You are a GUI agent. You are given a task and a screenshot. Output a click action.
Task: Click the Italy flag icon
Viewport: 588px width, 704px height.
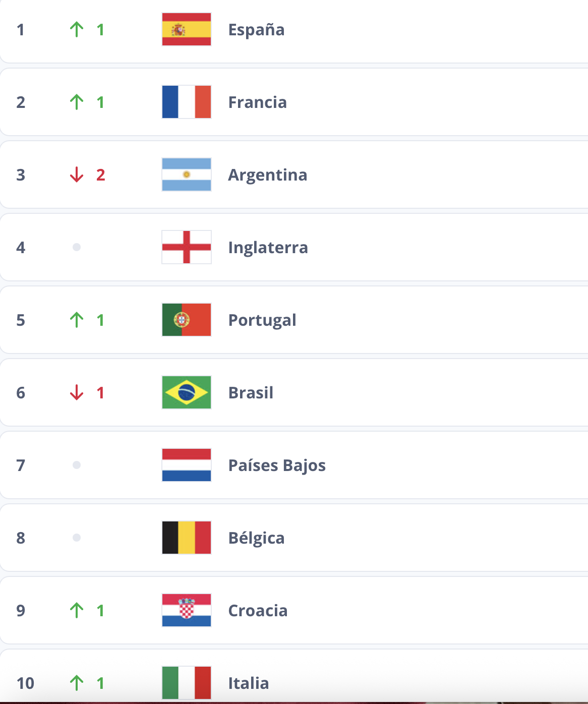[187, 683]
